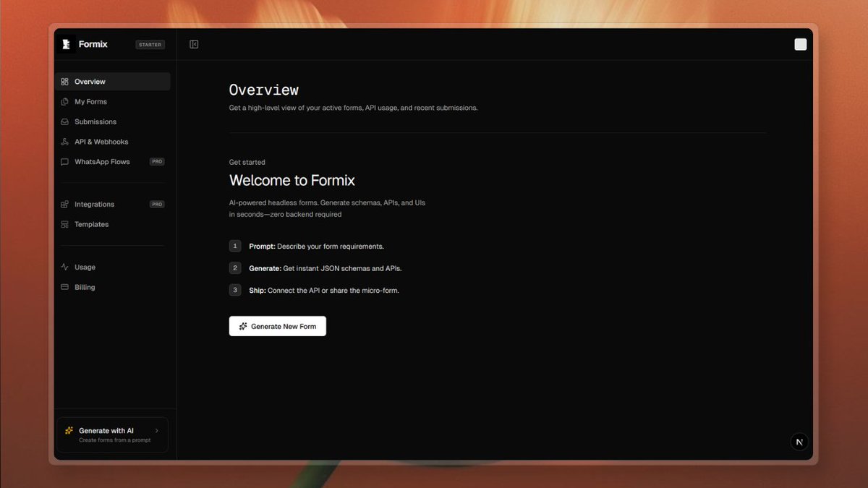
Task: Click step number 3 badge for Ship
Action: point(235,290)
